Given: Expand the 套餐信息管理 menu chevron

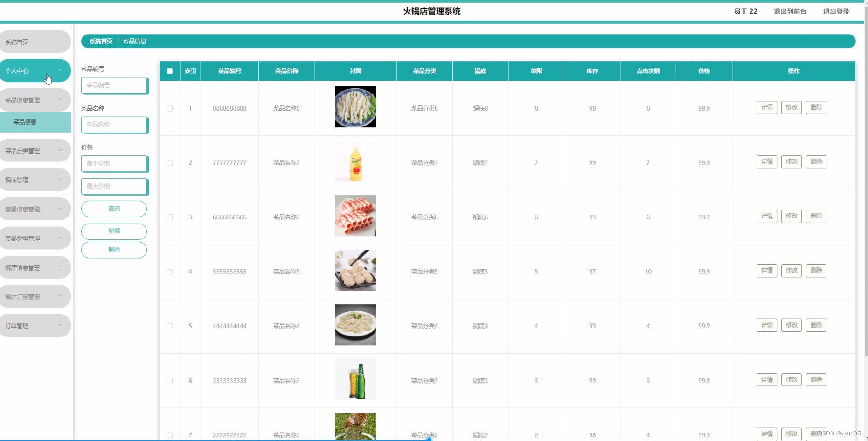Looking at the screenshot, I should (x=60, y=209).
